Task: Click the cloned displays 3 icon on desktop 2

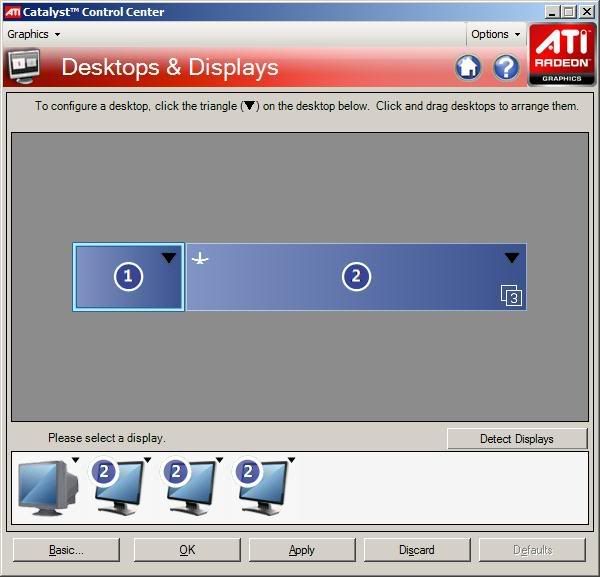Action: click(511, 295)
